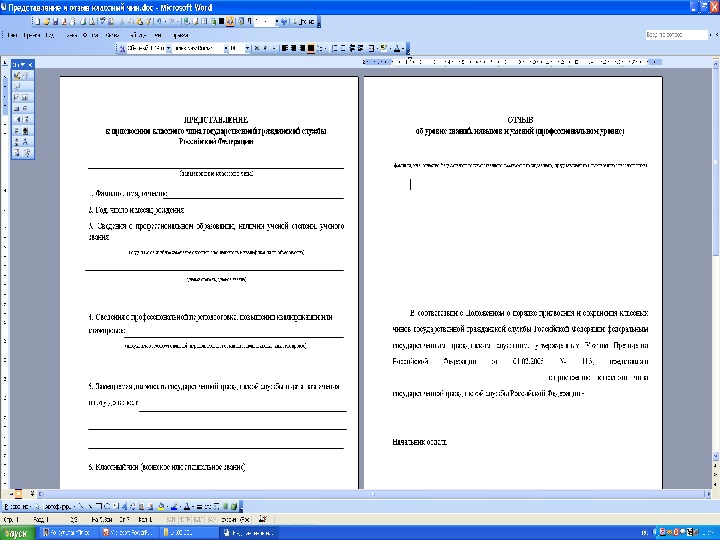The height and width of the screenshot is (540, 720).
Task: Toggle ЗАМ overtype mode in status bar
Action: pos(212,519)
